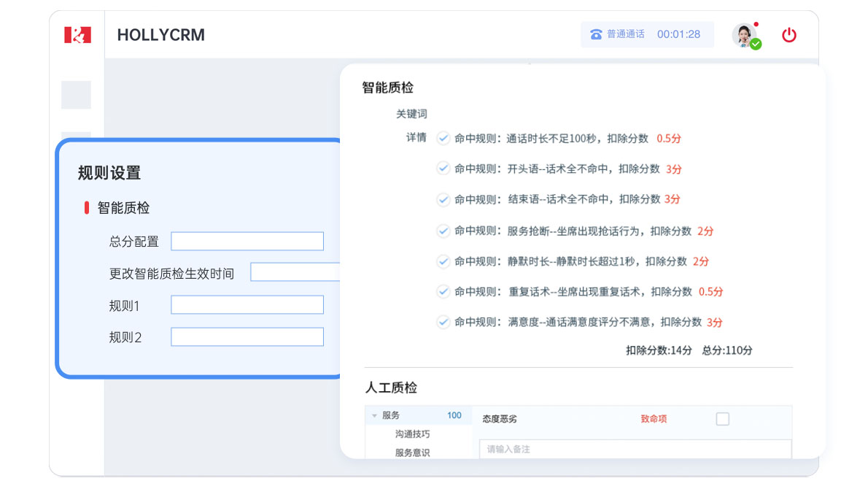
Task: Click check icon for 服务抢断 rule
Action: (x=443, y=231)
